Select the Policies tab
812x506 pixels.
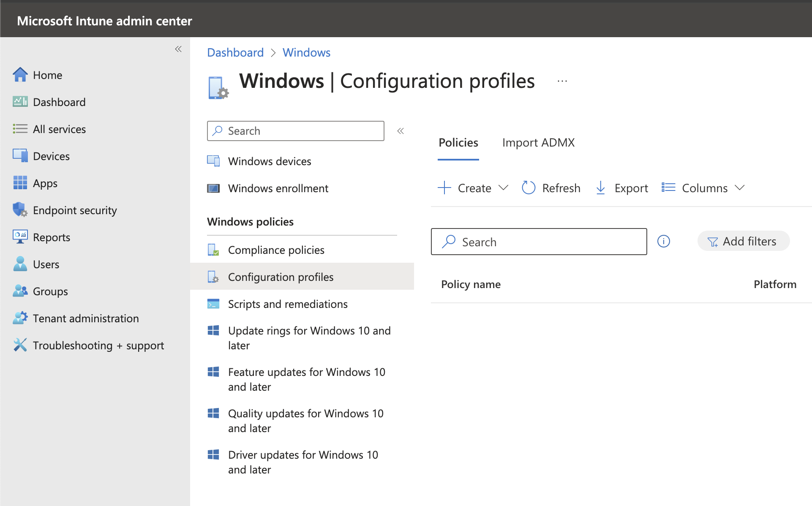458,142
